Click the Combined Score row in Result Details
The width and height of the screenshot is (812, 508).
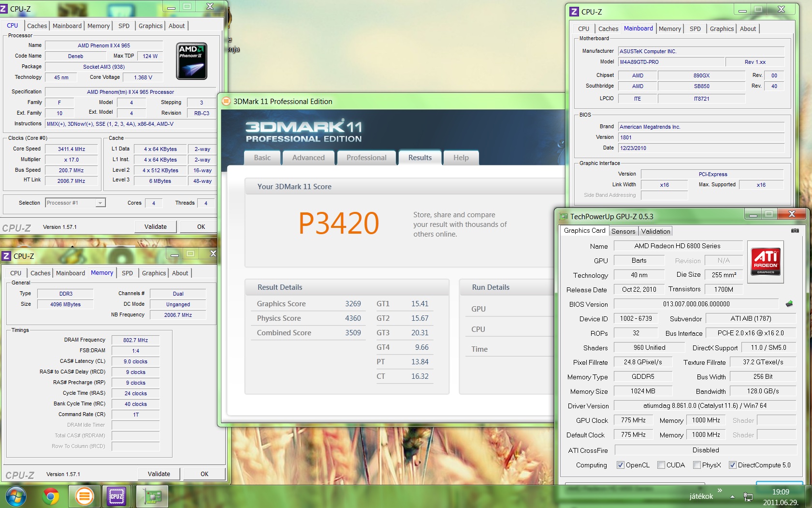[309, 333]
